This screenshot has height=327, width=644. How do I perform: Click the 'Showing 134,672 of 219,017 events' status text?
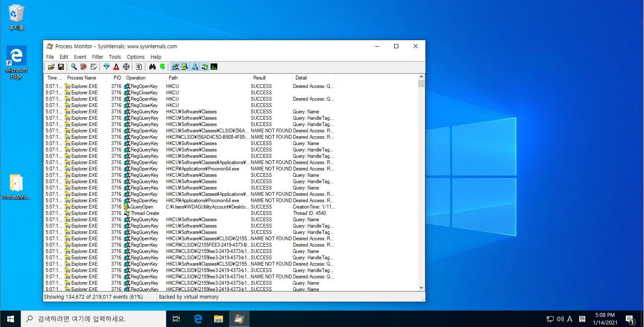click(x=93, y=297)
